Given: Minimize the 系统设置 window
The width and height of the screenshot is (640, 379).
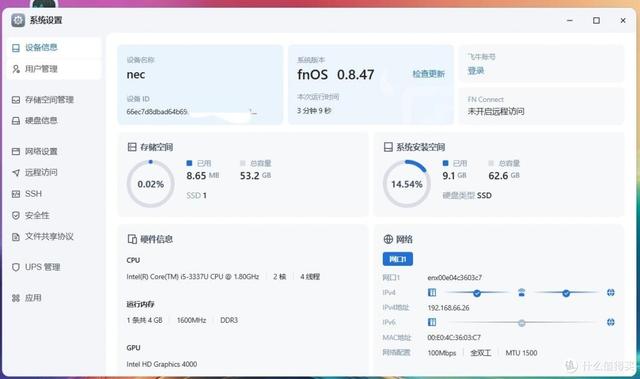Looking at the screenshot, I should coord(570,20).
